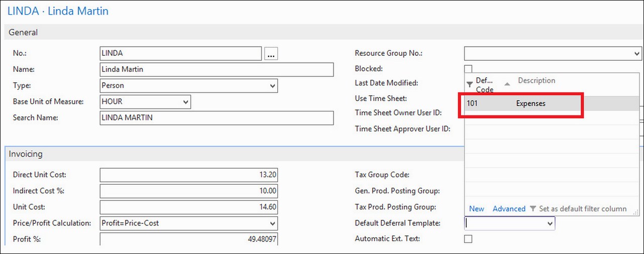Click the Advanced link in lookup list
This screenshot has width=644, height=254.
click(509, 209)
